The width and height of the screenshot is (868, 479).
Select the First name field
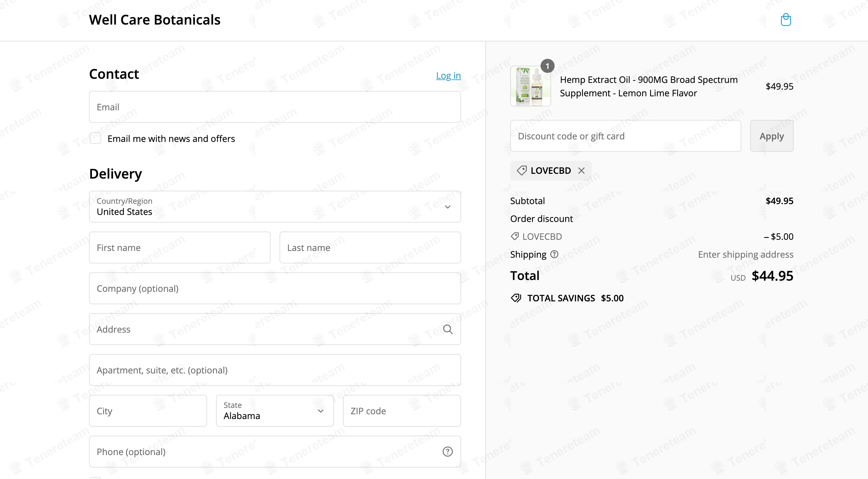coord(180,247)
